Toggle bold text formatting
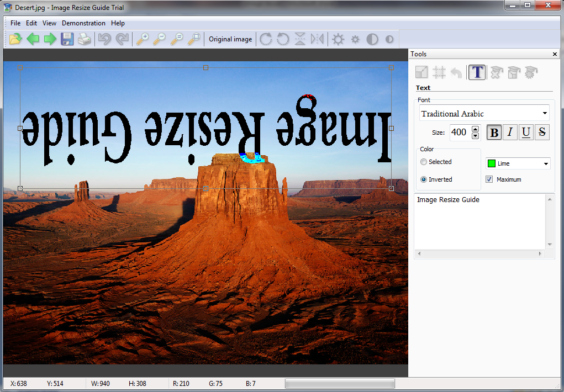 494,133
